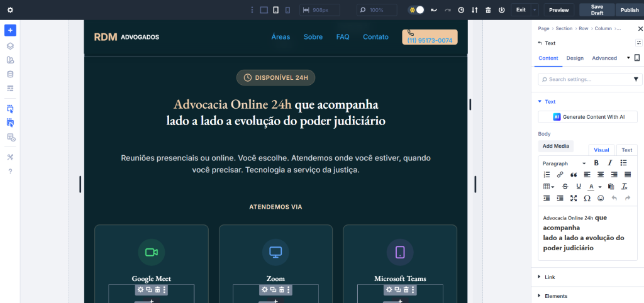Close the Text settings panel
This screenshot has width=644, height=303.
pyautogui.click(x=640, y=28)
